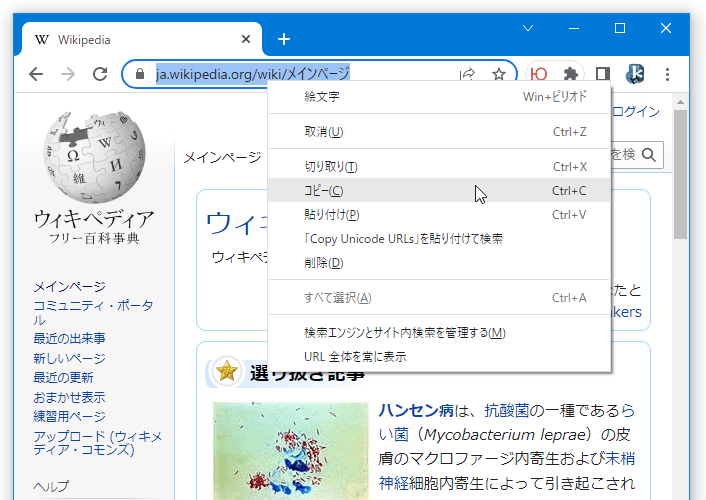
Task: Open おまかせ表示 link
Action: tap(69, 397)
